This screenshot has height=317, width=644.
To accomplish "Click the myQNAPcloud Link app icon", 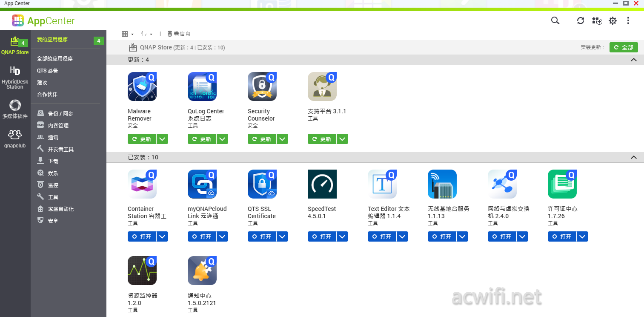I will click(x=202, y=184).
